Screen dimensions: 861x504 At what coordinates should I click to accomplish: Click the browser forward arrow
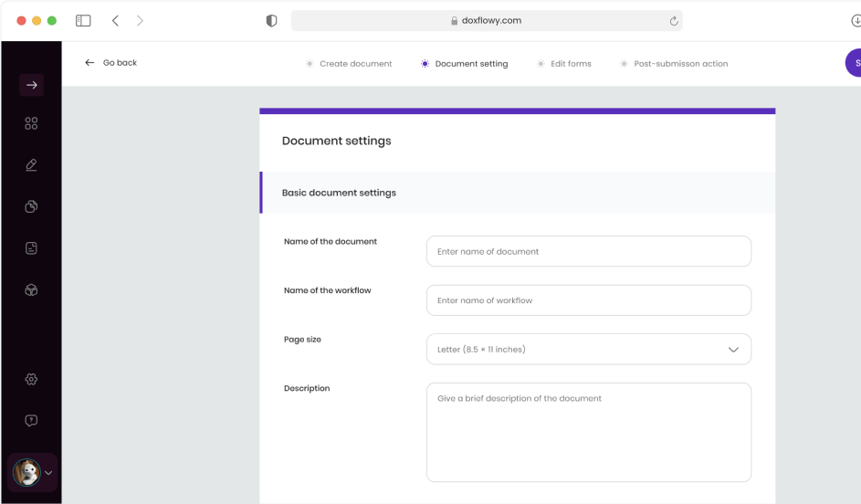(140, 21)
